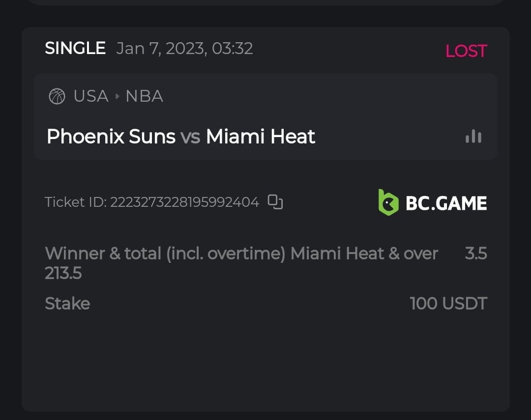
Task: Click the Miami Heat team name
Action: tap(260, 137)
